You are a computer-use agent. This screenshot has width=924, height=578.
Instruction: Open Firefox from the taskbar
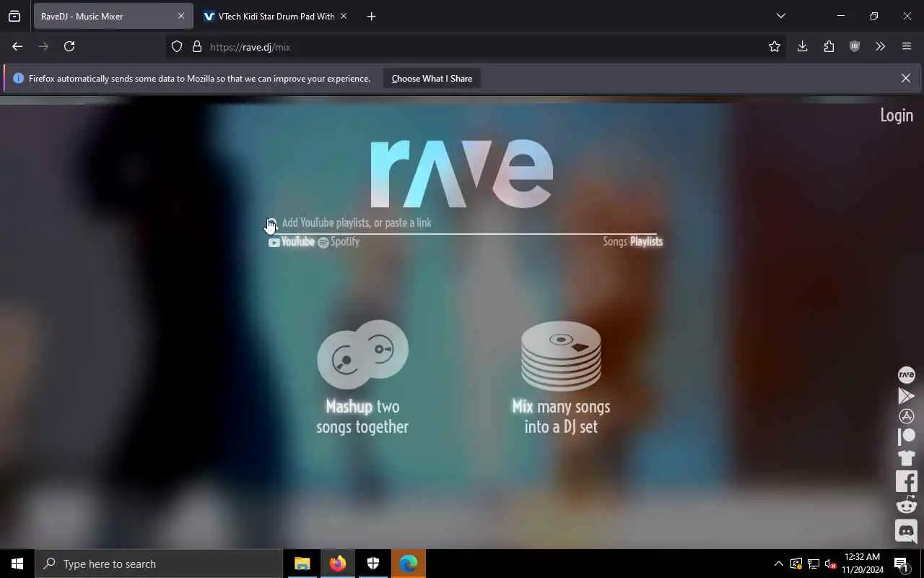point(338,564)
